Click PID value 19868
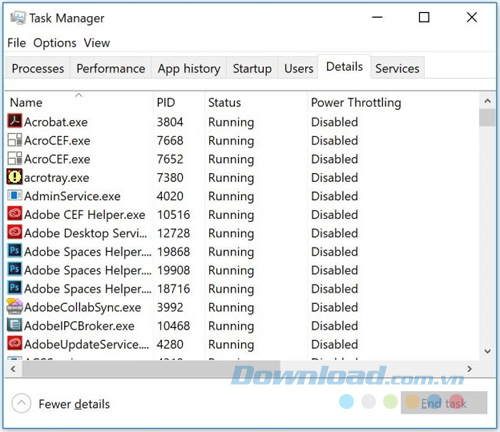This screenshot has height=432, width=500. point(173,252)
